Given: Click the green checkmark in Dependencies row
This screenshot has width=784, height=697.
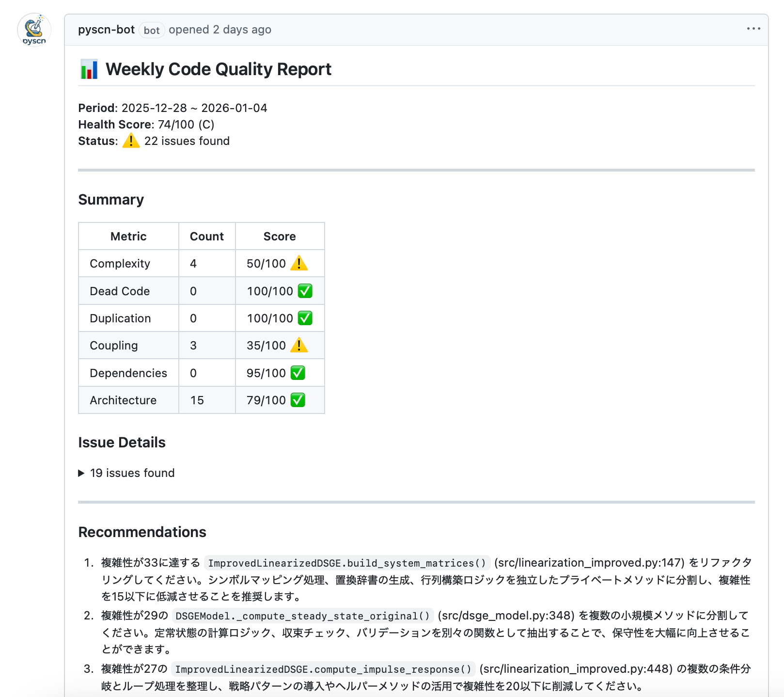Looking at the screenshot, I should click(298, 373).
